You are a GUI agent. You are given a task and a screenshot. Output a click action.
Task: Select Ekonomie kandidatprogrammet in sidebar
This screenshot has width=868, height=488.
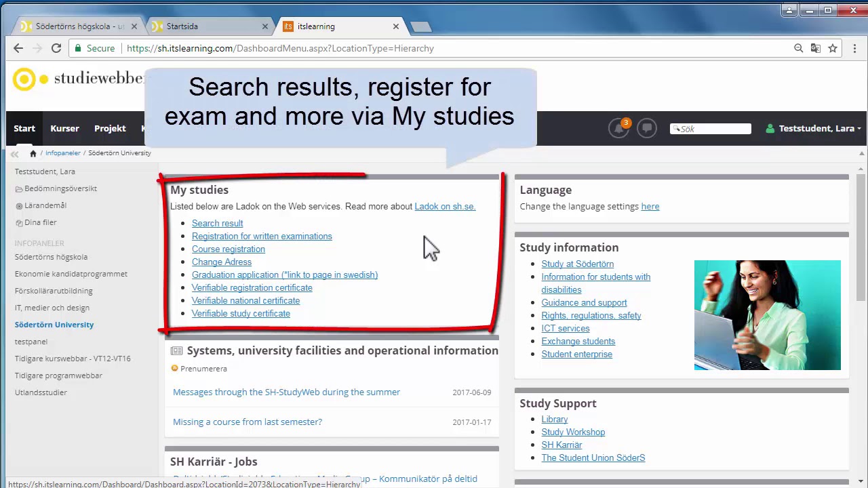tap(71, 274)
